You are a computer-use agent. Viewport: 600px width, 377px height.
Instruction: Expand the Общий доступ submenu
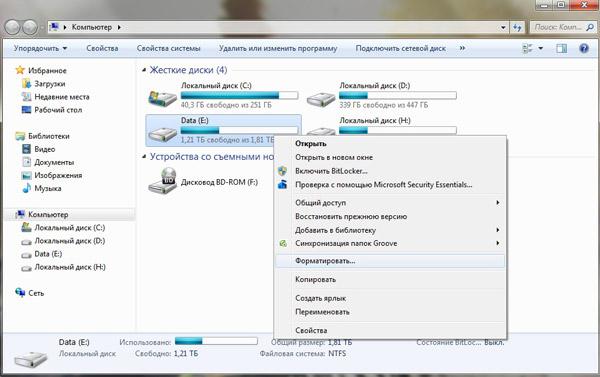[497, 202]
